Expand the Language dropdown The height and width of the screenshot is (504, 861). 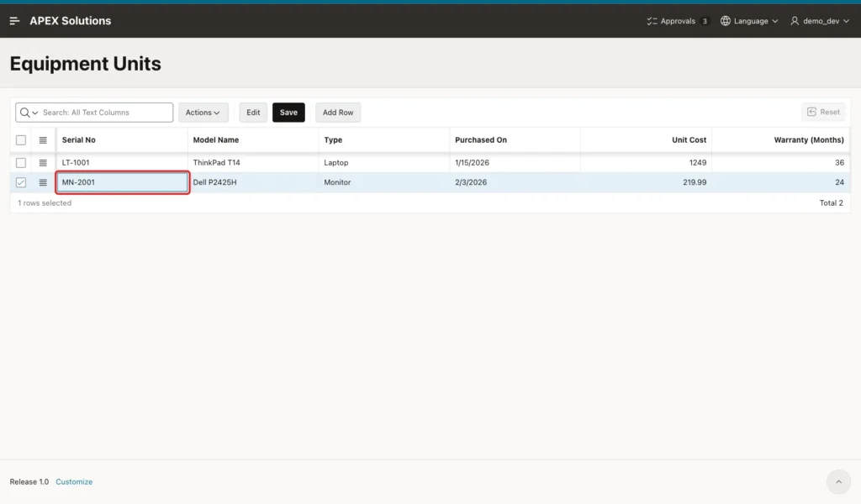[x=749, y=21]
